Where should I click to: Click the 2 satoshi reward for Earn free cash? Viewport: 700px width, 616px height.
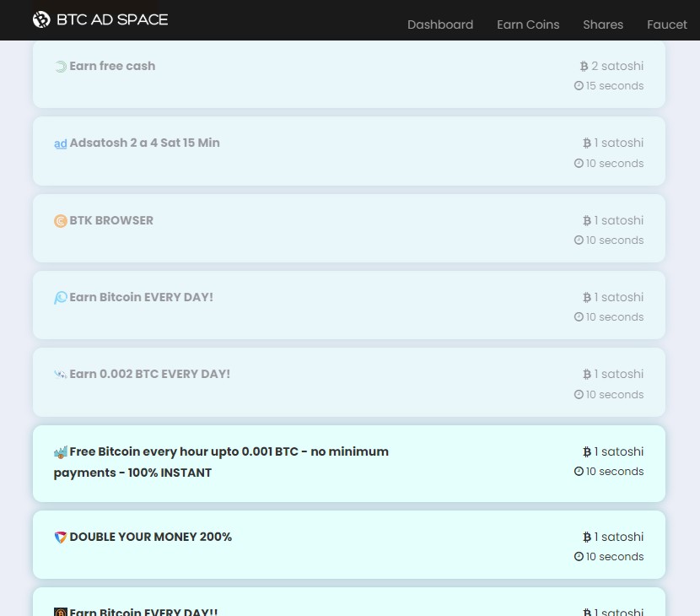[x=617, y=66]
